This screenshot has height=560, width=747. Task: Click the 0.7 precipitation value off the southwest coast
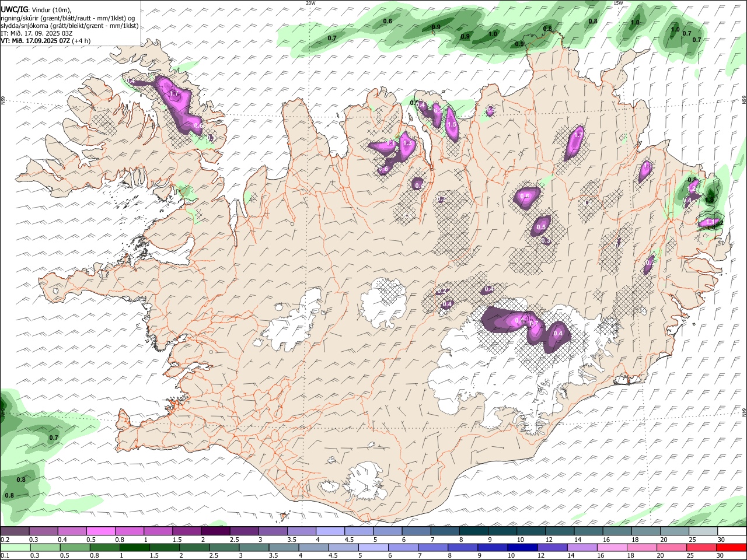[x=54, y=437]
